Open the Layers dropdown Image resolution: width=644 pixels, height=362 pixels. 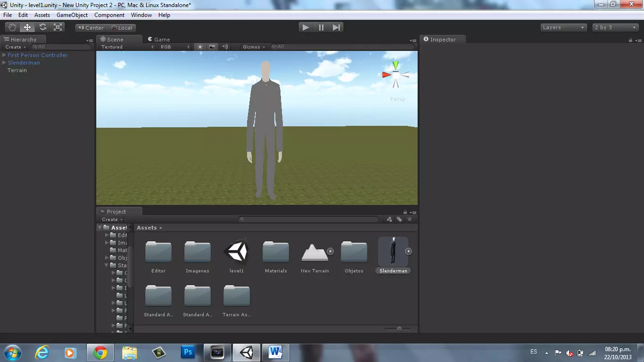[564, 27]
